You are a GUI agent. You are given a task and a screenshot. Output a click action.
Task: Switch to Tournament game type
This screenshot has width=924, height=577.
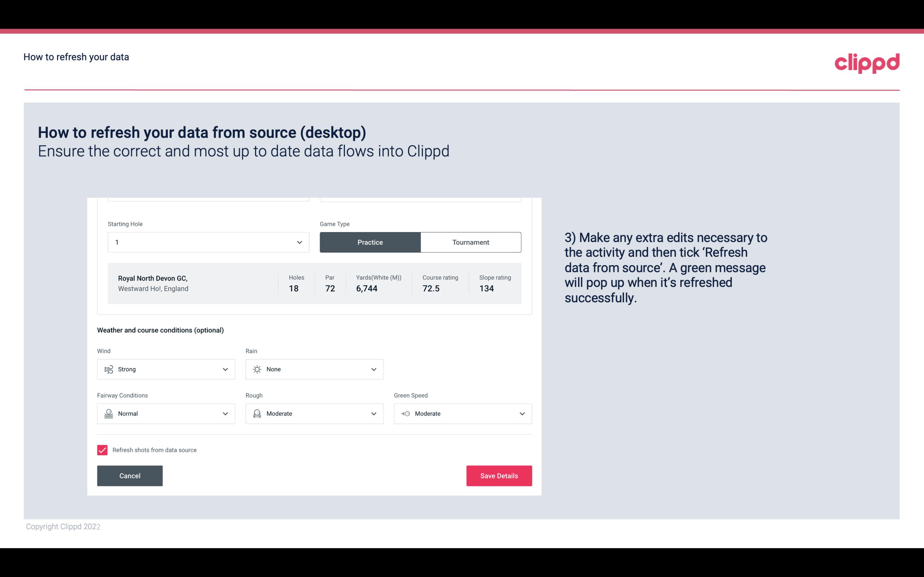click(x=470, y=242)
